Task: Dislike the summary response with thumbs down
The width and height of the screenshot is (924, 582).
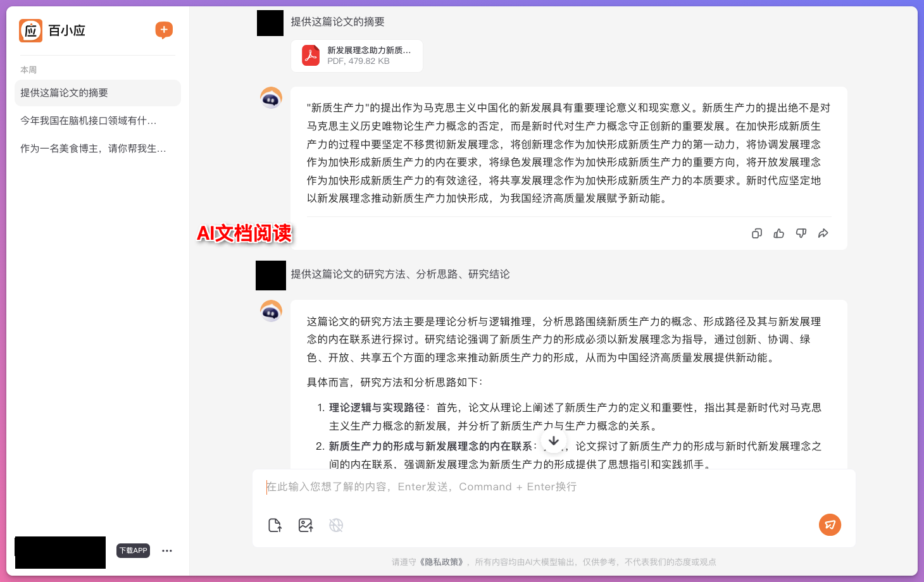Action: 801,233
